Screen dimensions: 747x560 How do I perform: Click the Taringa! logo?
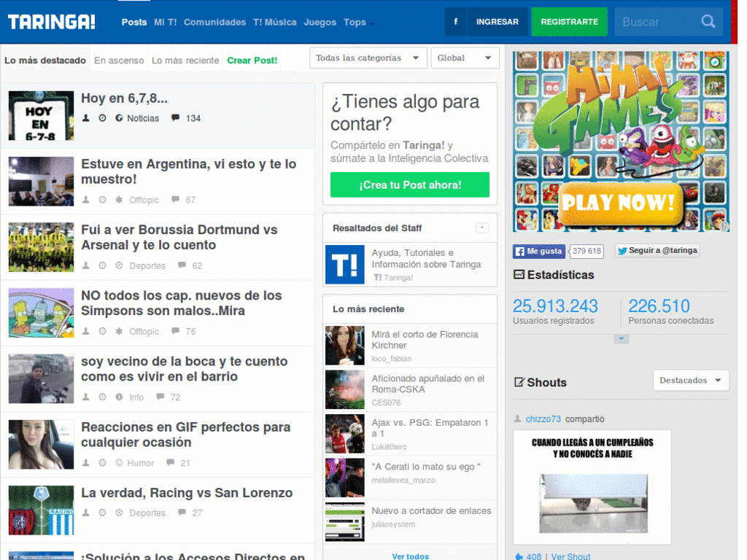point(52,22)
